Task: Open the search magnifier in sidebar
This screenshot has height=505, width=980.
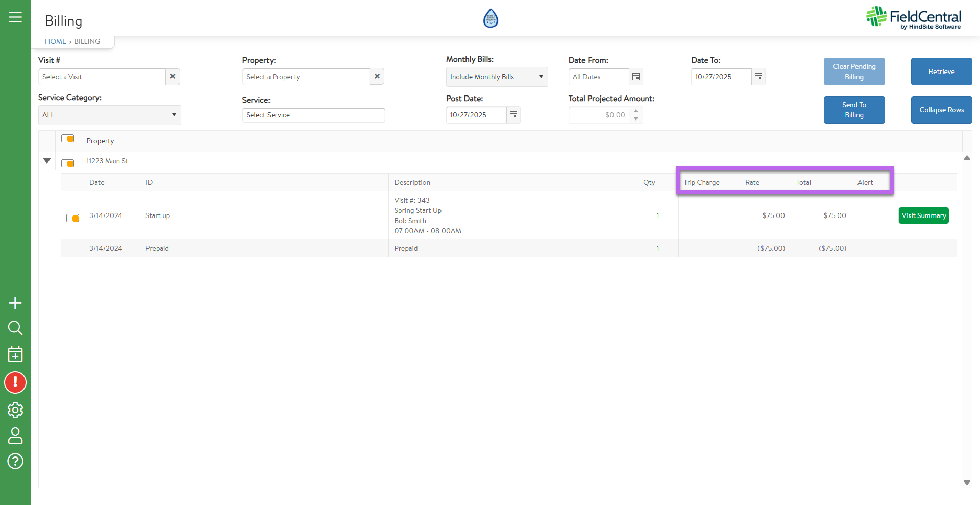Action: (x=15, y=328)
